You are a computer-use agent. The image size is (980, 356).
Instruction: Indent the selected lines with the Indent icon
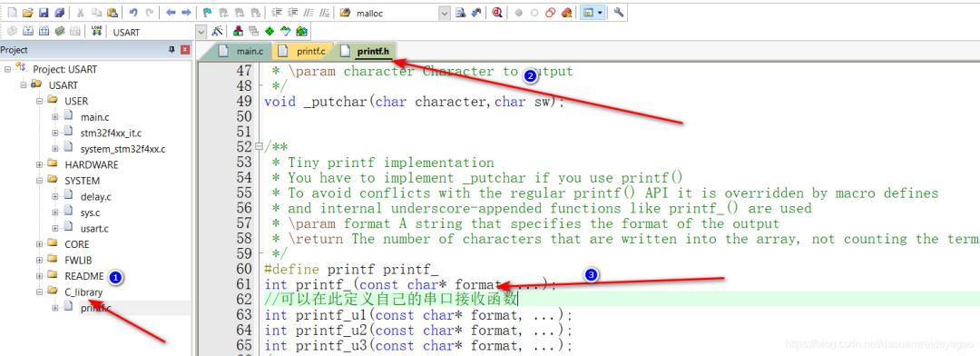point(277,13)
